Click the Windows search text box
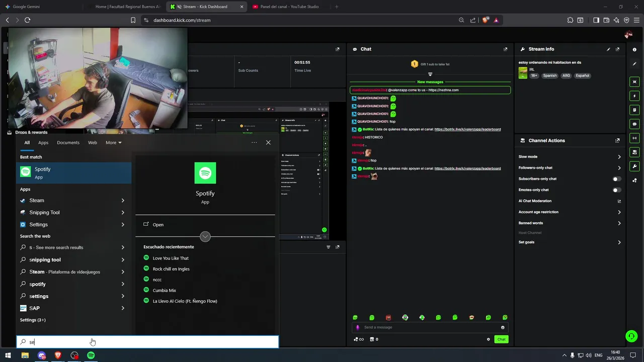The image size is (644, 362). tap(147, 342)
